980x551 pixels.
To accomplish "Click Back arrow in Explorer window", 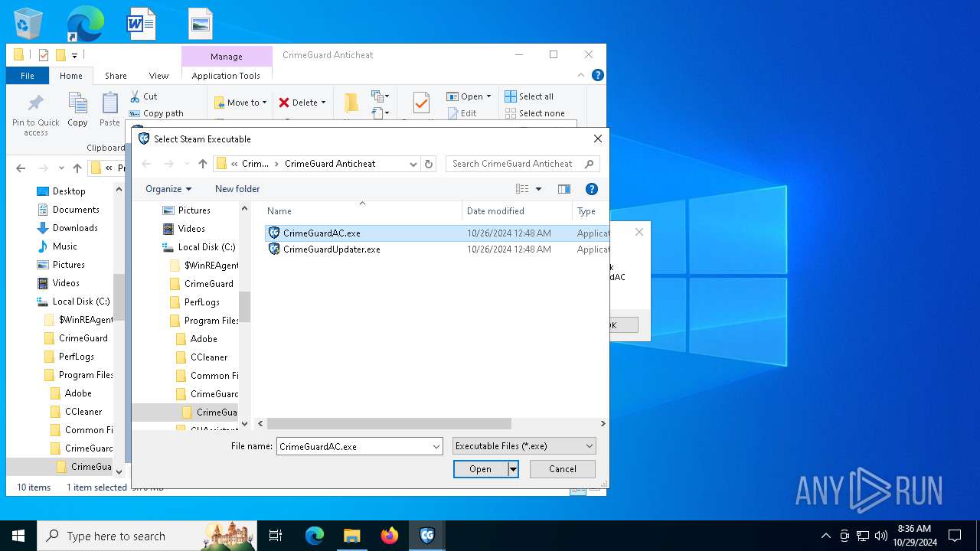I will click(21, 168).
